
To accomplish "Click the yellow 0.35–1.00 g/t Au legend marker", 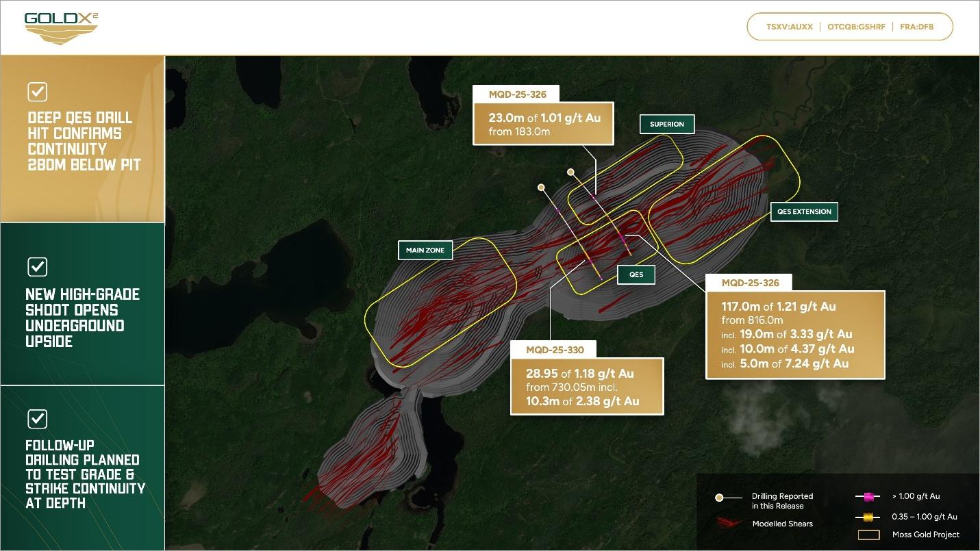I will pos(871,517).
